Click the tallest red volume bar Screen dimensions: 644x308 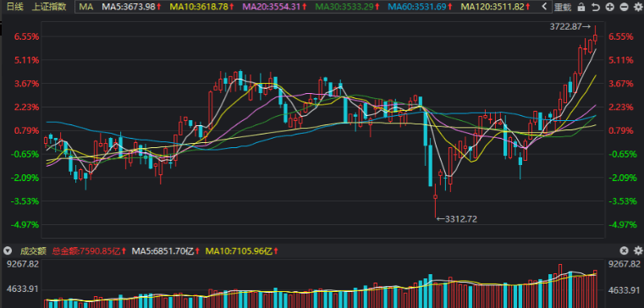click(x=560, y=286)
